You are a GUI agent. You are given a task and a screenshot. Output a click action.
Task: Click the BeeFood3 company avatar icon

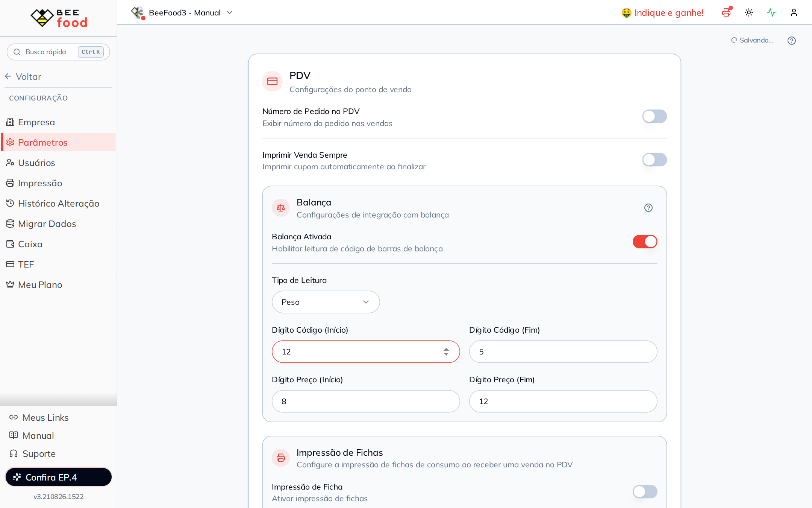click(138, 12)
